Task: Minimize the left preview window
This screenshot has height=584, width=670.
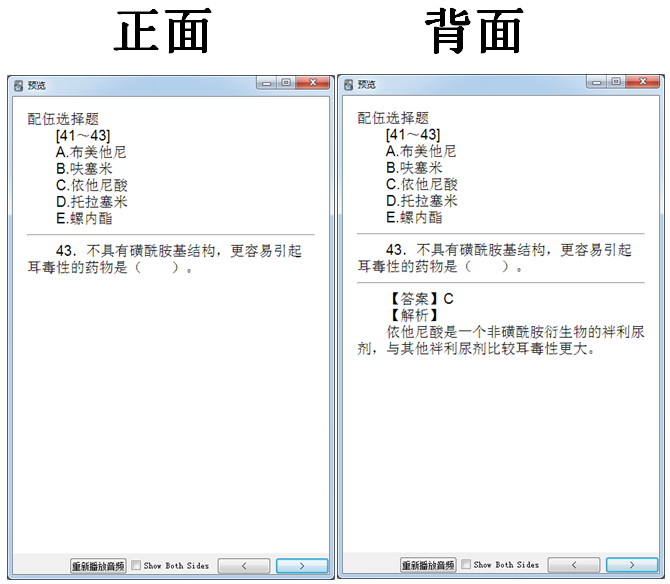Action: click(266, 83)
